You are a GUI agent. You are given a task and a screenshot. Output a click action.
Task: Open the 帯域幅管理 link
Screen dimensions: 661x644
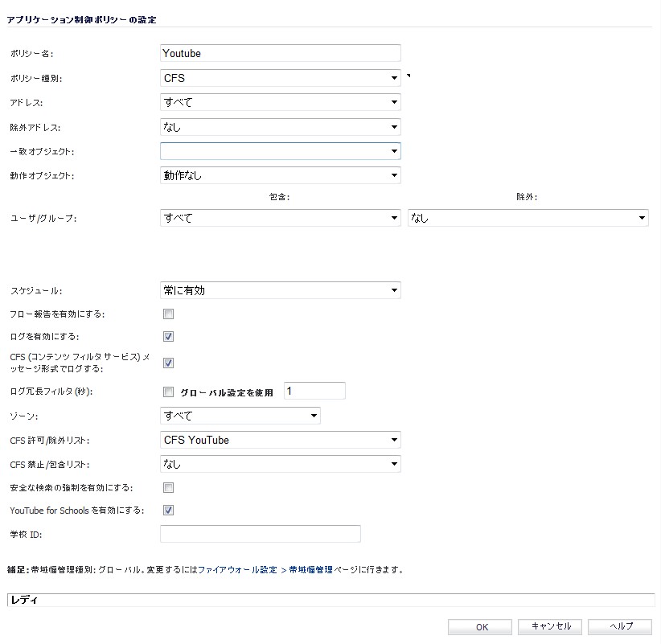click(310, 570)
